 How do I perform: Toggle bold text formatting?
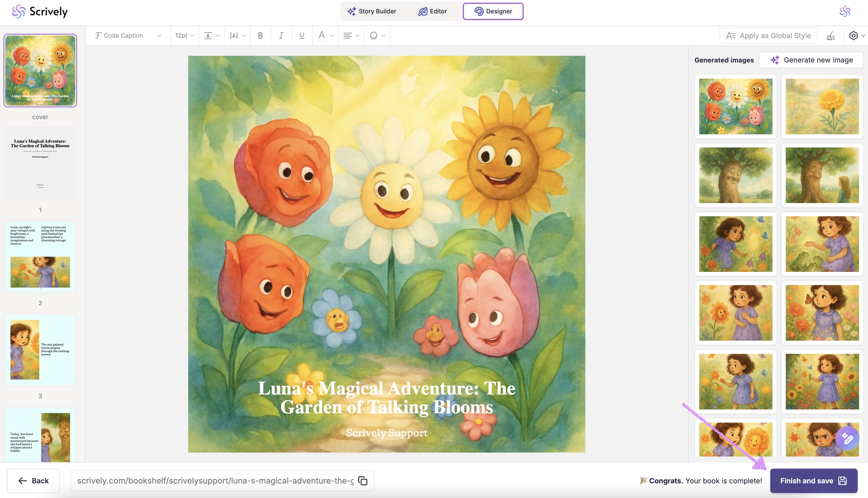[x=260, y=36]
